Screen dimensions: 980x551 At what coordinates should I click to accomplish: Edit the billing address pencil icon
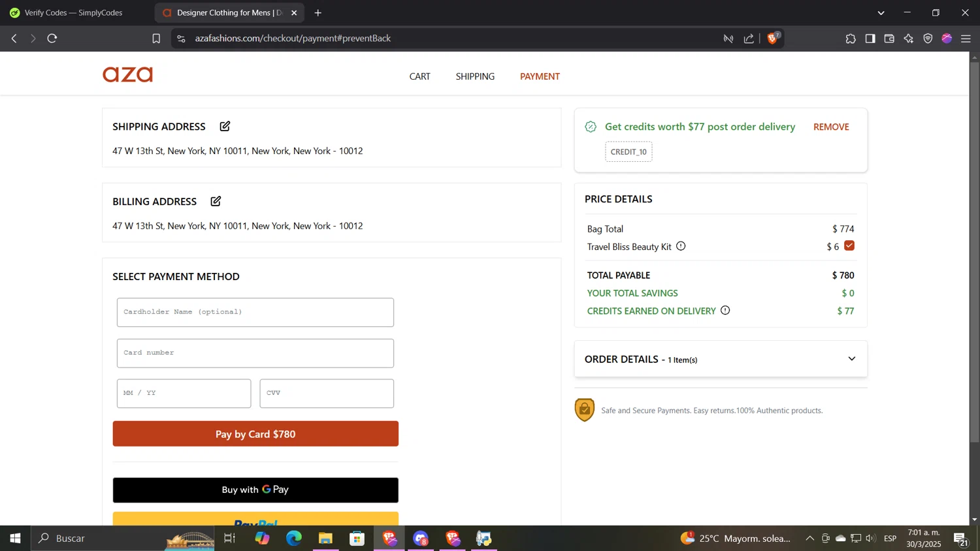point(216,201)
